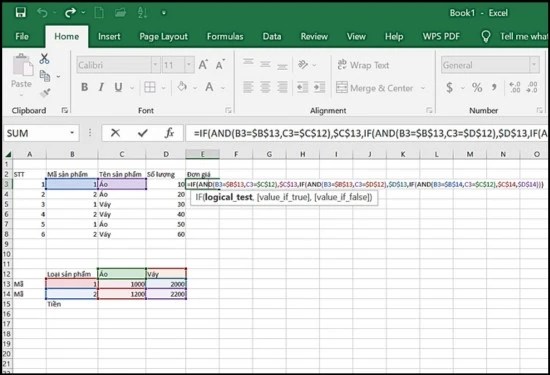Switch to the Page Layout tab
The image size is (550, 375).
[x=163, y=36]
